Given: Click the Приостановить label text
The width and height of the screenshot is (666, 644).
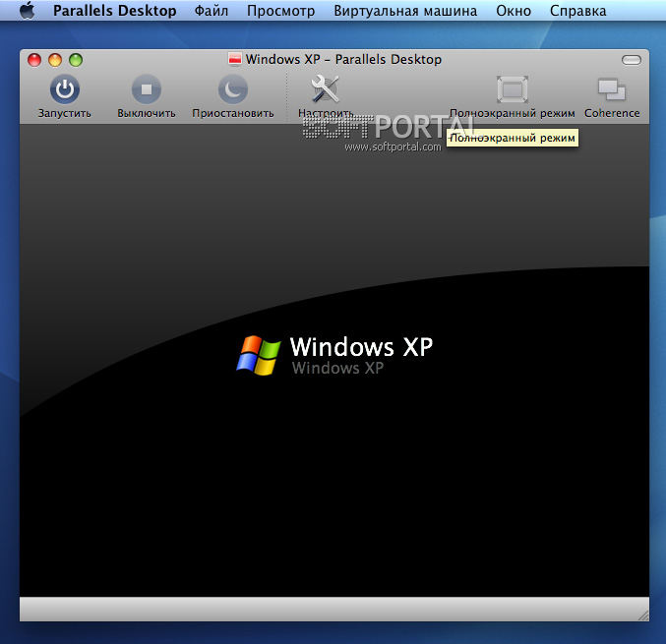Looking at the screenshot, I should pos(233,113).
